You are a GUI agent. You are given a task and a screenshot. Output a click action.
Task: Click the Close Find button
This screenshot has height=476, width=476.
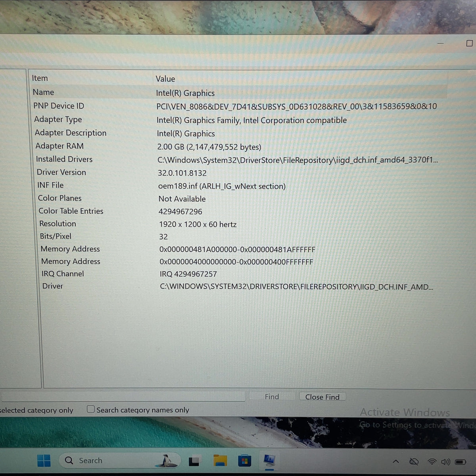[322, 397]
